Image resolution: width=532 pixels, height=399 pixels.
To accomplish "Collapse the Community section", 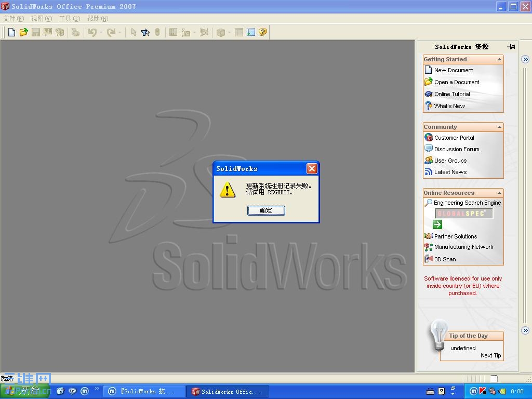I will (x=499, y=127).
